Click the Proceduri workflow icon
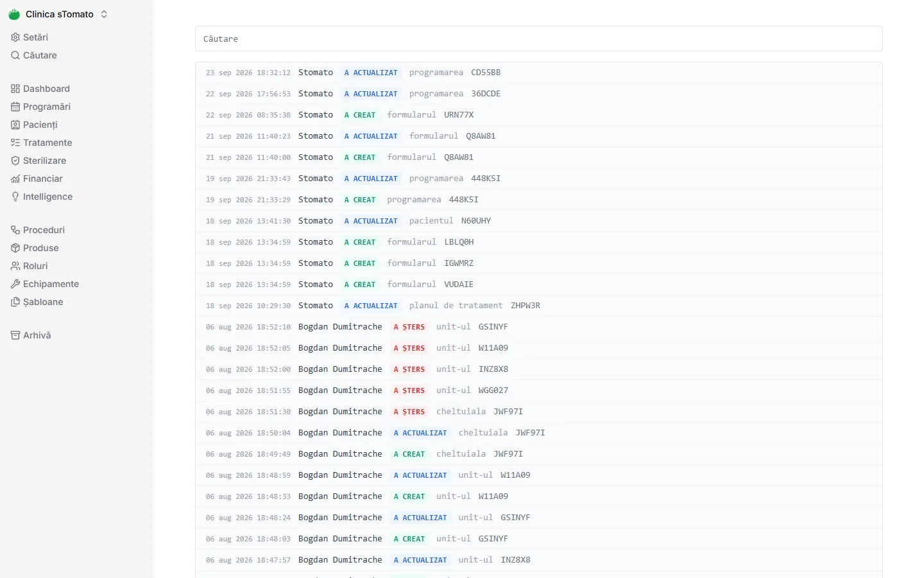Screen dimensions: 924x578 tap(15, 230)
